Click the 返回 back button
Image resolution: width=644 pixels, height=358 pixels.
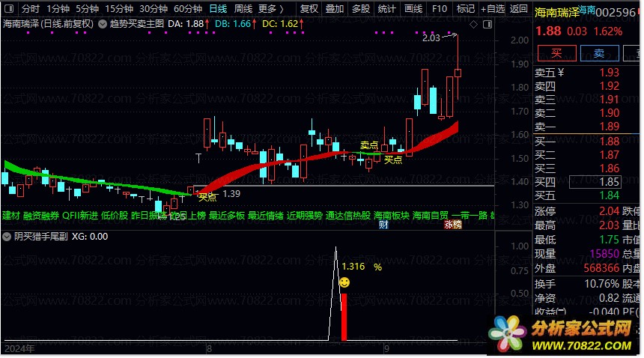519,9
